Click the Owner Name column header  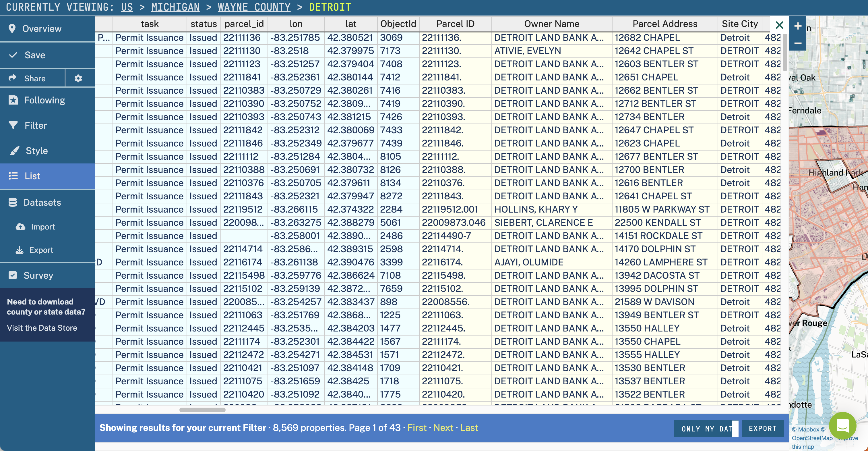tap(552, 24)
